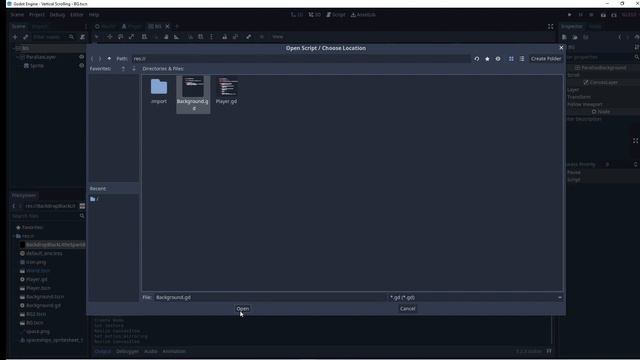Click the Cancel button

tap(407, 309)
